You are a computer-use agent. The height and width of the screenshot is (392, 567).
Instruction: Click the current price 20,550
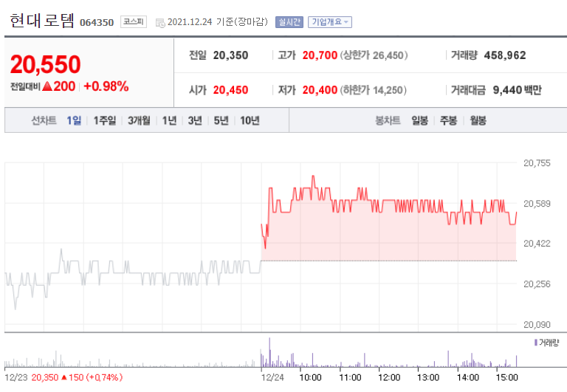pyautogui.click(x=46, y=64)
